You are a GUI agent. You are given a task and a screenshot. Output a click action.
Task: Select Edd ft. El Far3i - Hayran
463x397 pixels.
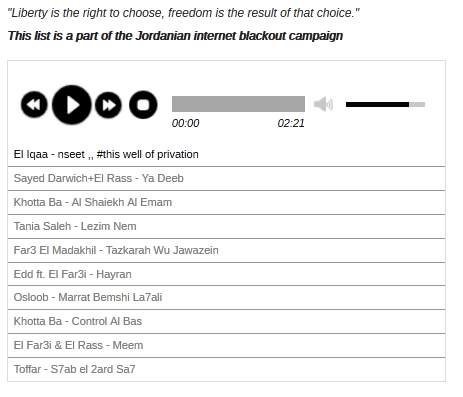click(x=226, y=274)
